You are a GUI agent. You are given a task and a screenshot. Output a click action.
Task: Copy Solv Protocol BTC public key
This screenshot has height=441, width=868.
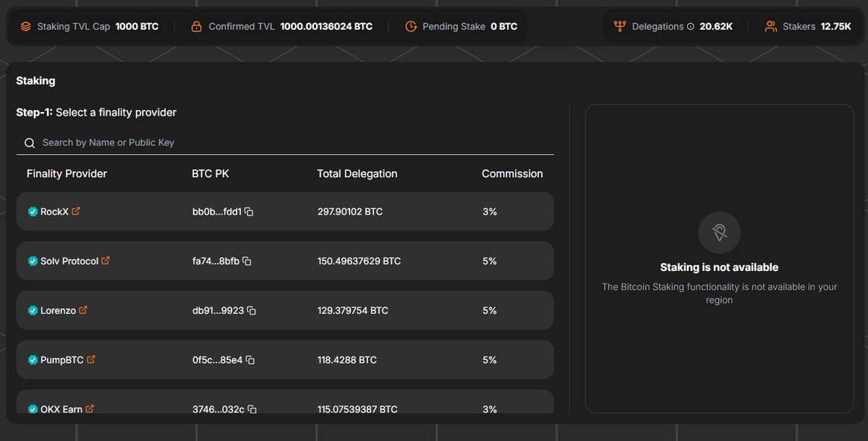click(x=247, y=261)
